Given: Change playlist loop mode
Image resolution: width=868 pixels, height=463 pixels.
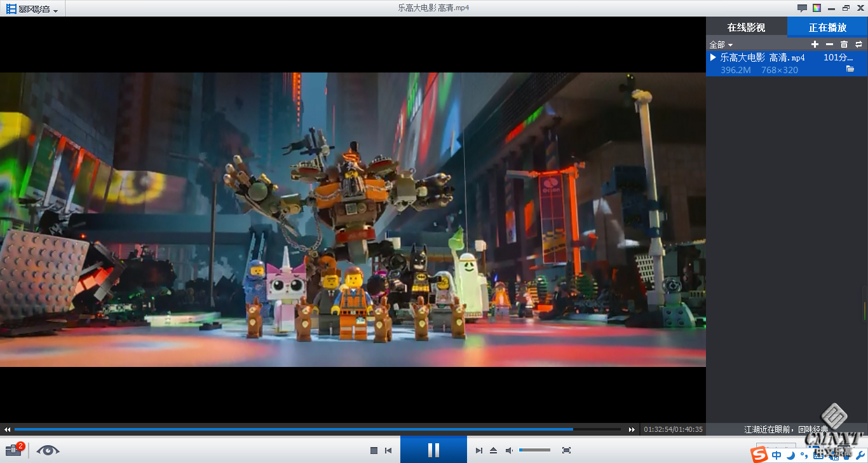Looking at the screenshot, I should tap(858, 44).
